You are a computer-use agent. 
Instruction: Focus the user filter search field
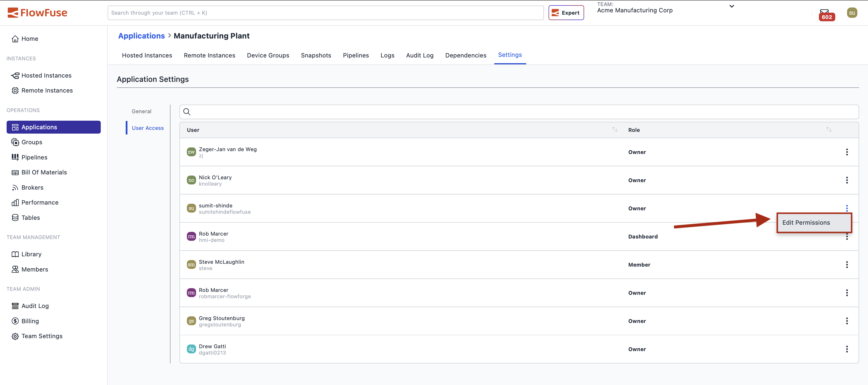519,112
